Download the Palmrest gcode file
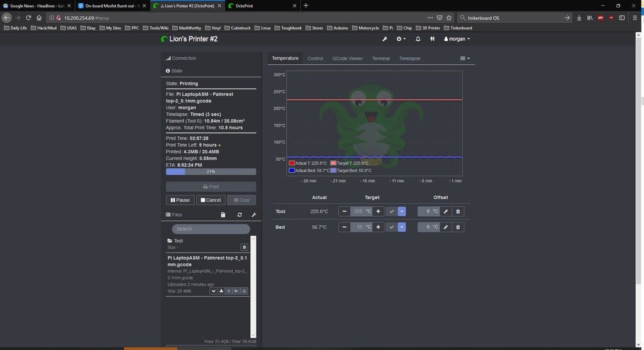 (221, 291)
